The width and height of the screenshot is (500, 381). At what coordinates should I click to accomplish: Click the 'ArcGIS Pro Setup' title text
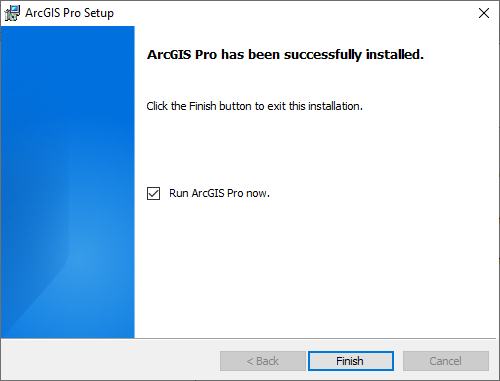[x=69, y=13]
